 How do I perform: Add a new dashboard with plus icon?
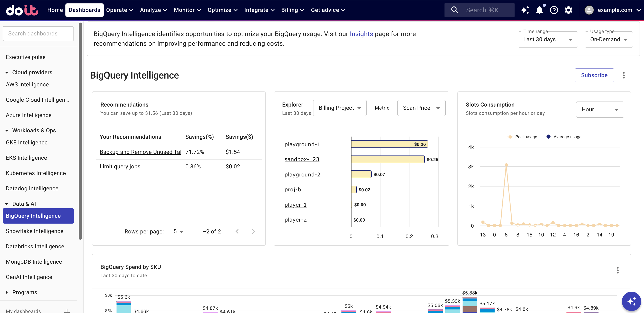tap(67, 311)
